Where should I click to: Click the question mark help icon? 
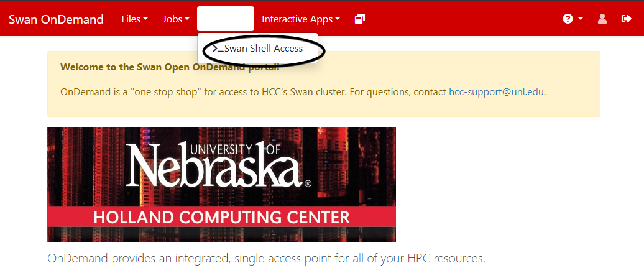tap(568, 19)
